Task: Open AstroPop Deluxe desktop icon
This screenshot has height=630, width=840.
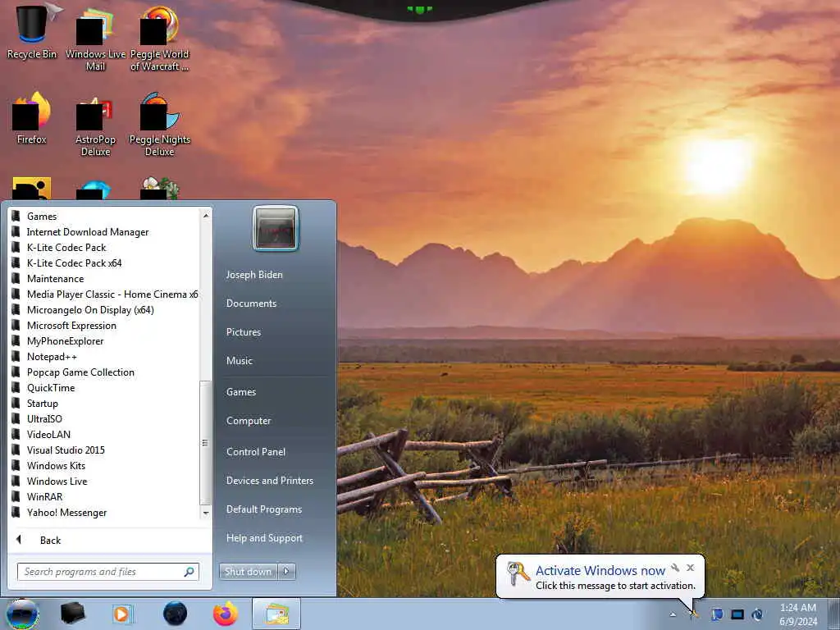Action: click(95, 126)
